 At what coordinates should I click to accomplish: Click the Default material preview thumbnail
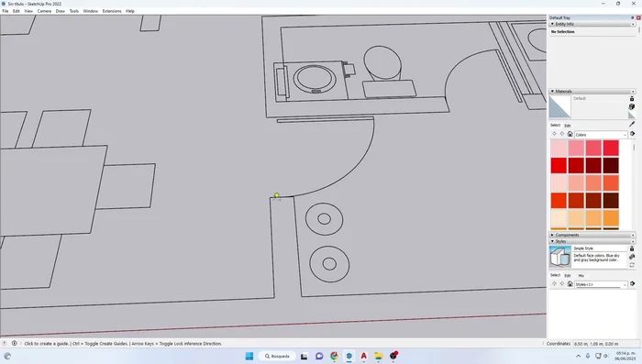[x=560, y=107]
